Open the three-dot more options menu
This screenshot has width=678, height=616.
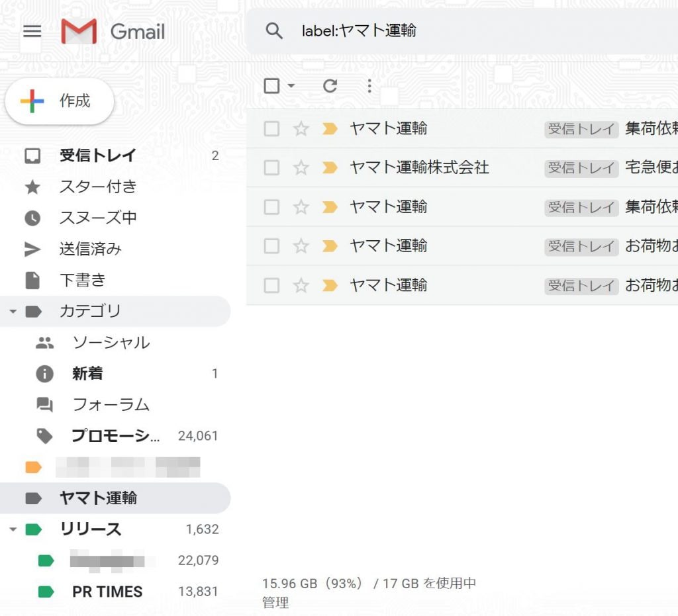[x=369, y=86]
